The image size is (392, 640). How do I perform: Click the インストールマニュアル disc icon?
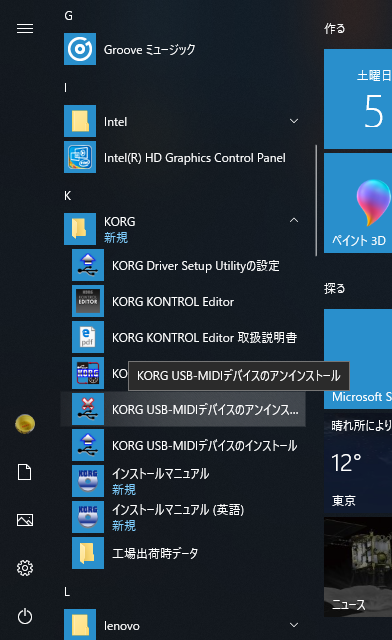point(88,481)
